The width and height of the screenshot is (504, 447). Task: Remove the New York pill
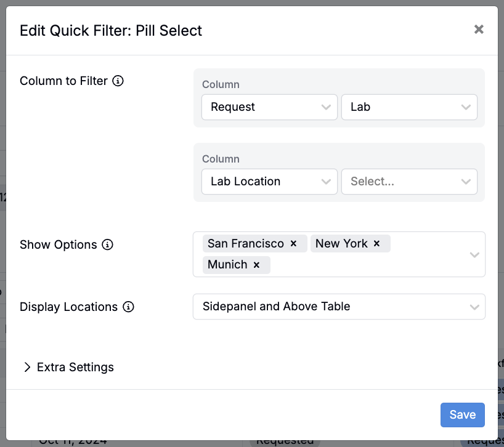coord(376,244)
